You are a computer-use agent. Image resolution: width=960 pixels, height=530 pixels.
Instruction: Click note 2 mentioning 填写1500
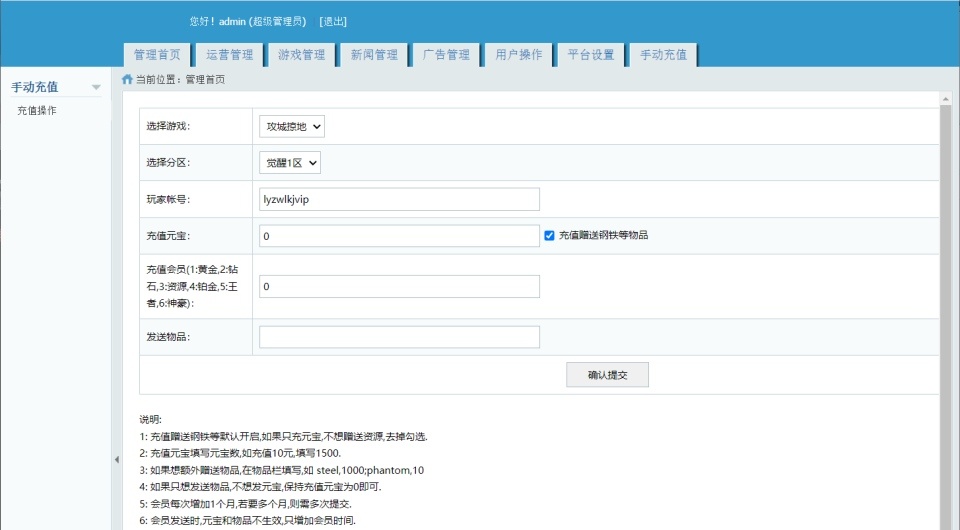click(x=240, y=453)
